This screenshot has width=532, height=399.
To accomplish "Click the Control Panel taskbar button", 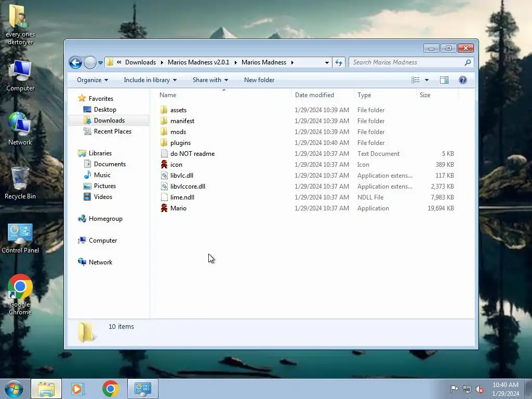I will [142, 389].
